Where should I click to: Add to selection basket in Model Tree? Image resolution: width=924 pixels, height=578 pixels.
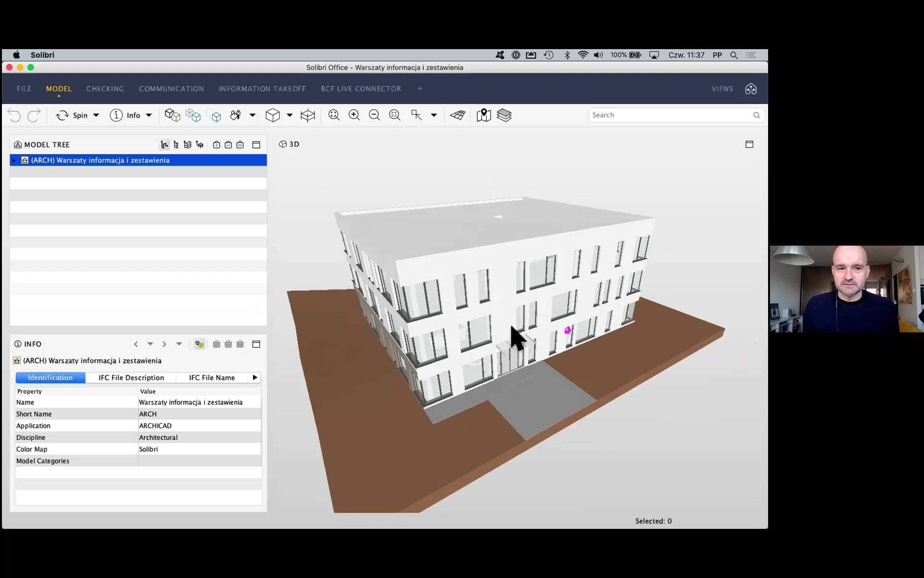(x=217, y=144)
